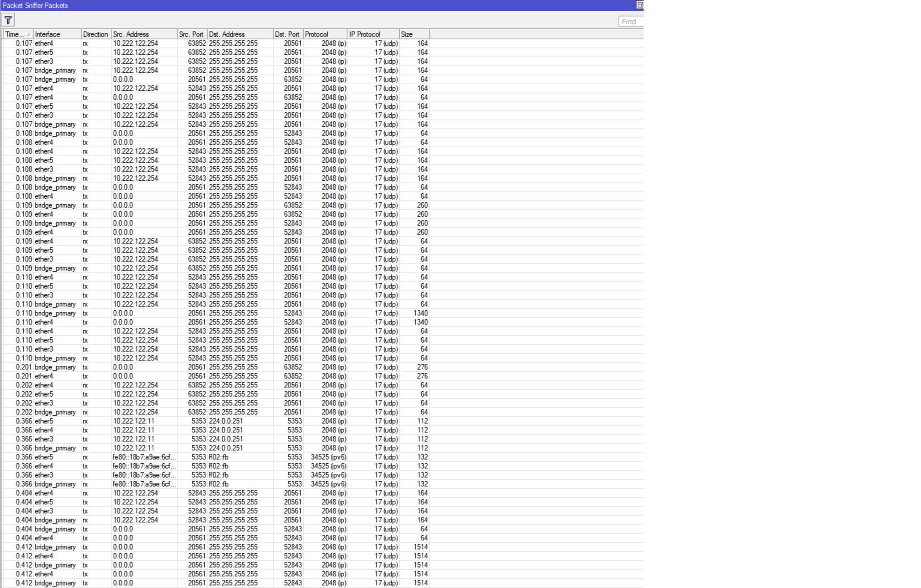Select size 64 in the 0.404 bridge_primary row
The width and height of the screenshot is (921, 588).
click(424, 529)
